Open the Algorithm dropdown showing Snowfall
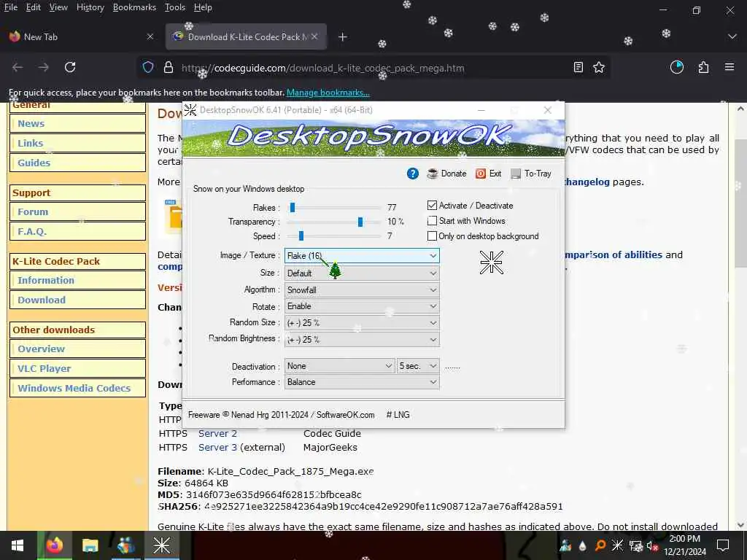This screenshot has height=560, width=747. click(362, 290)
